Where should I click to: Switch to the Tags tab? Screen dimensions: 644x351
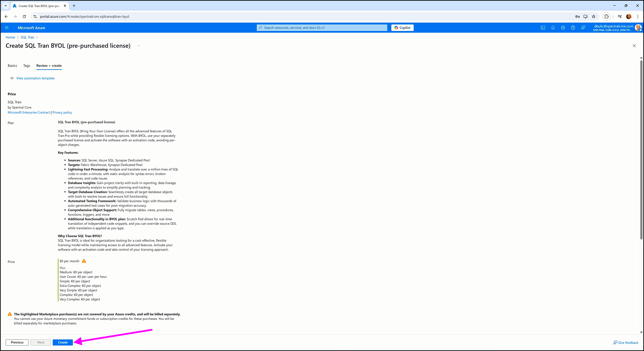(27, 66)
